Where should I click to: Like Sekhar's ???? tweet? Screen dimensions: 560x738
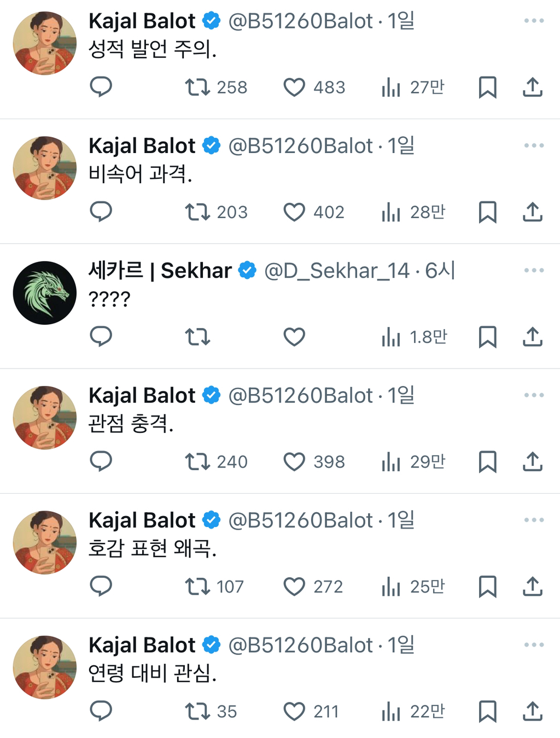(x=295, y=337)
